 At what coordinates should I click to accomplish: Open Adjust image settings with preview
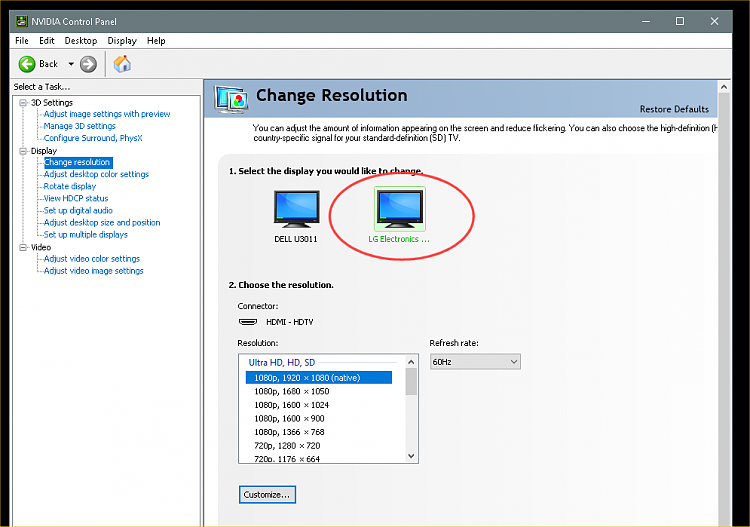[107, 114]
